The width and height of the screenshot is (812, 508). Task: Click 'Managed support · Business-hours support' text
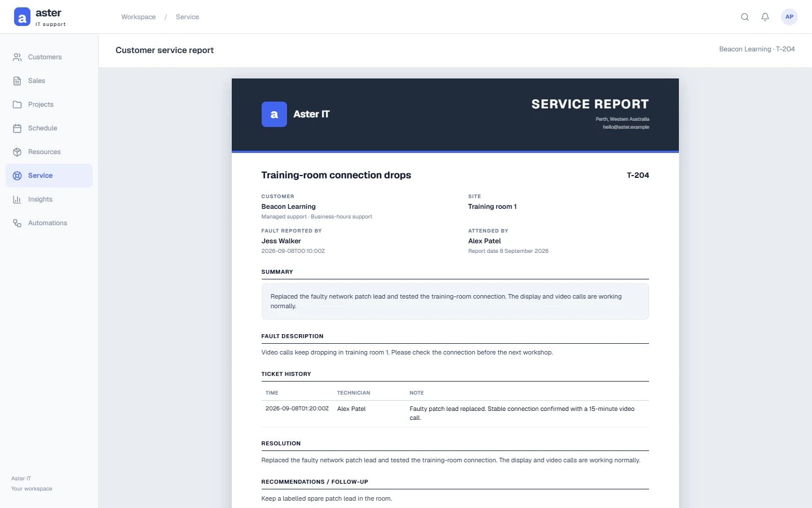pos(316,217)
